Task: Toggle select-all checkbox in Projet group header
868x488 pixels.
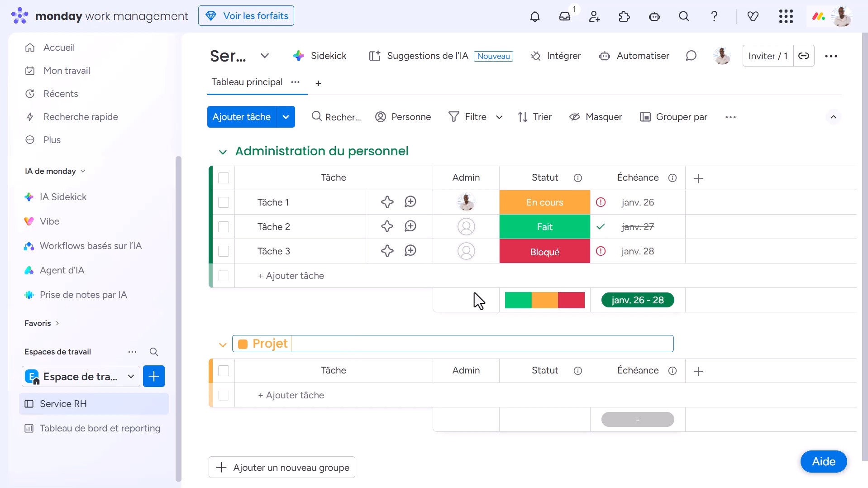Action: pos(224,371)
